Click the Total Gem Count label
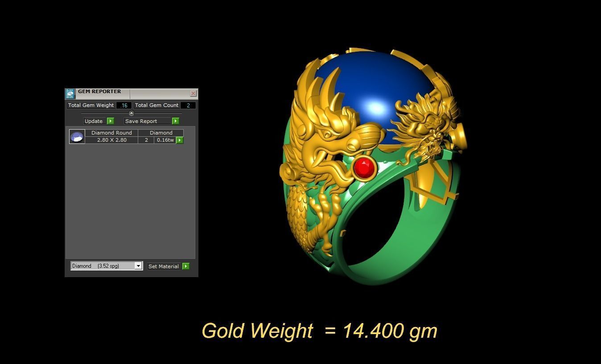The image size is (601, 364). 156,106
